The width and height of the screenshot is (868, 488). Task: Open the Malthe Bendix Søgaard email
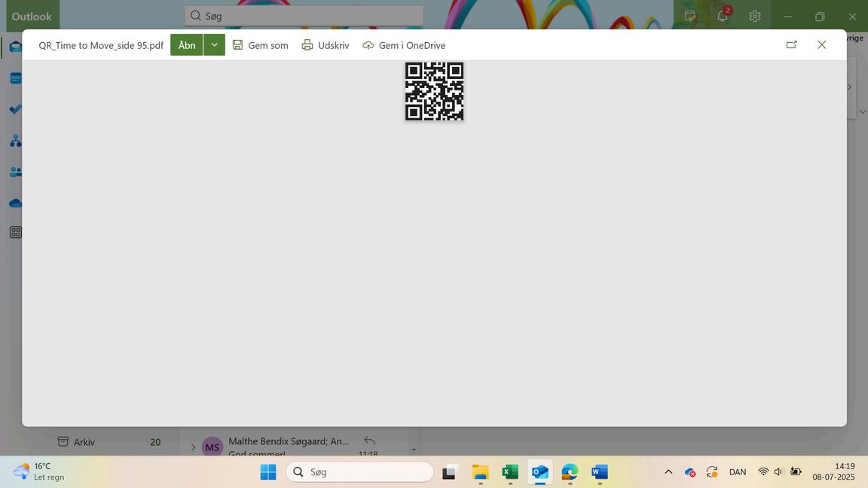click(299, 445)
